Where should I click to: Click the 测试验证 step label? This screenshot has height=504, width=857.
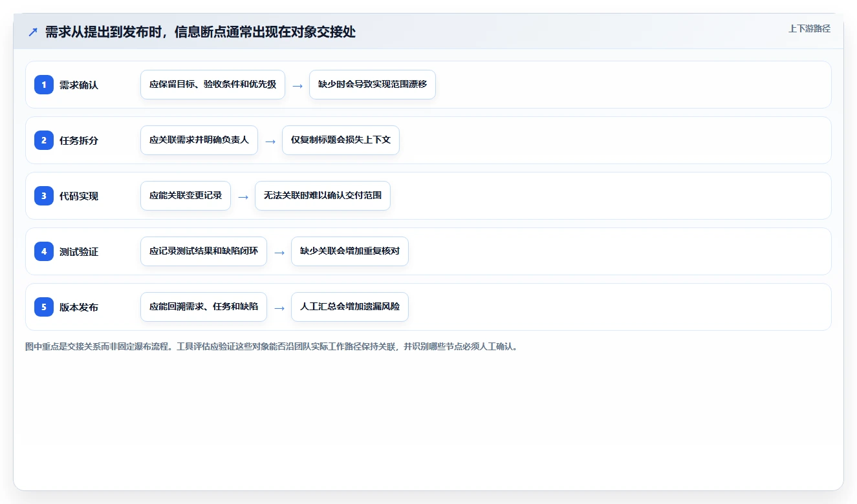click(79, 251)
